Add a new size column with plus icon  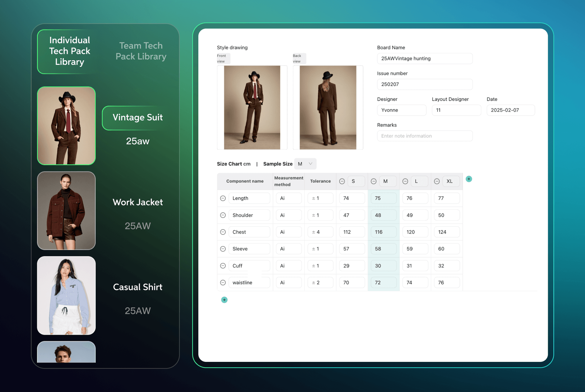pos(469,179)
